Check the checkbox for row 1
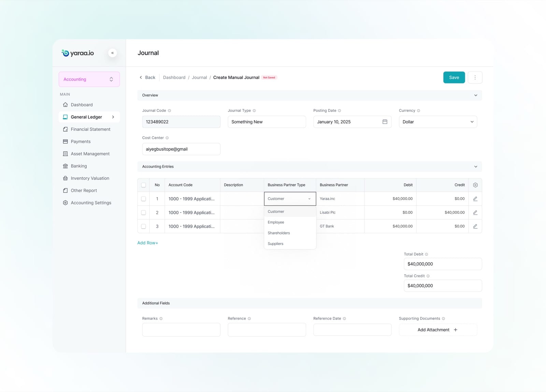Image resolution: width=546 pixels, height=392 pixels. 143,199
